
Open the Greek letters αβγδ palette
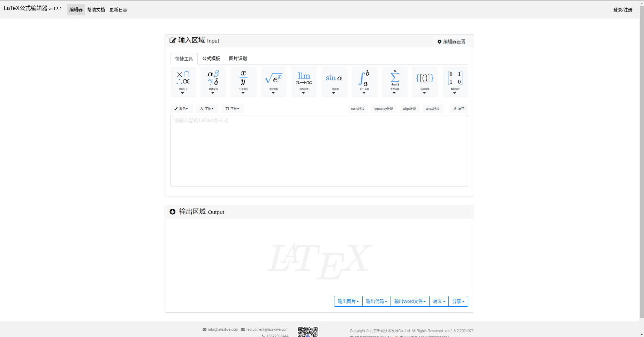(213, 82)
